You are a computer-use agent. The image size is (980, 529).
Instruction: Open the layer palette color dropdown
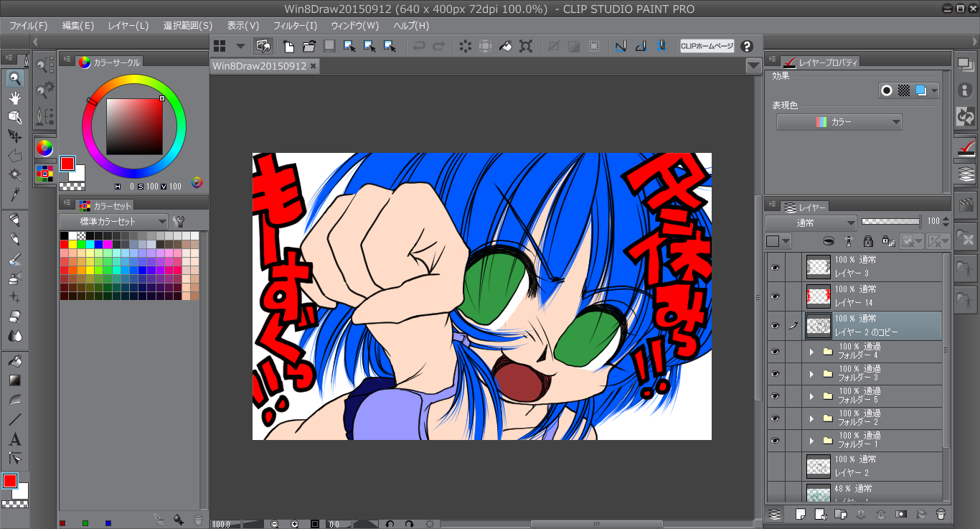pyautogui.click(x=778, y=241)
